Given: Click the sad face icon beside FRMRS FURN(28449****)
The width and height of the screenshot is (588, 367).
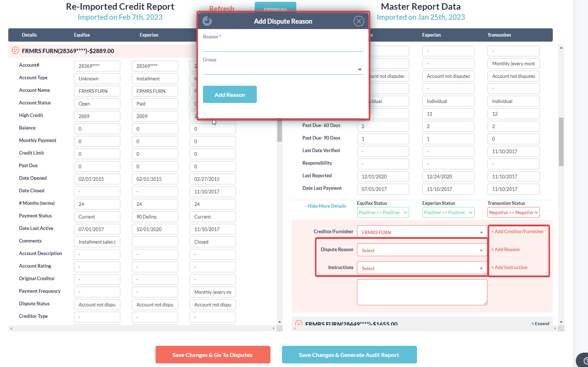Looking at the screenshot, I should tap(298, 323).
